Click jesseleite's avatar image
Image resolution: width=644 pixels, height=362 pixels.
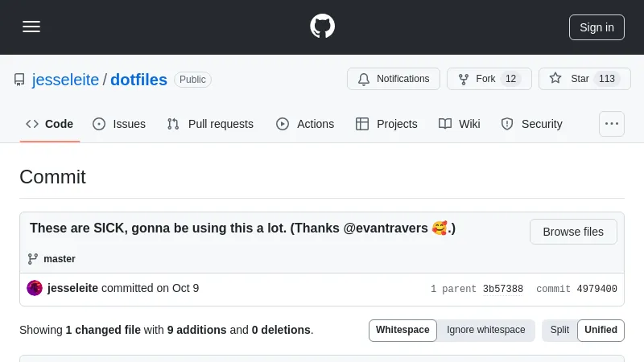[35, 288]
